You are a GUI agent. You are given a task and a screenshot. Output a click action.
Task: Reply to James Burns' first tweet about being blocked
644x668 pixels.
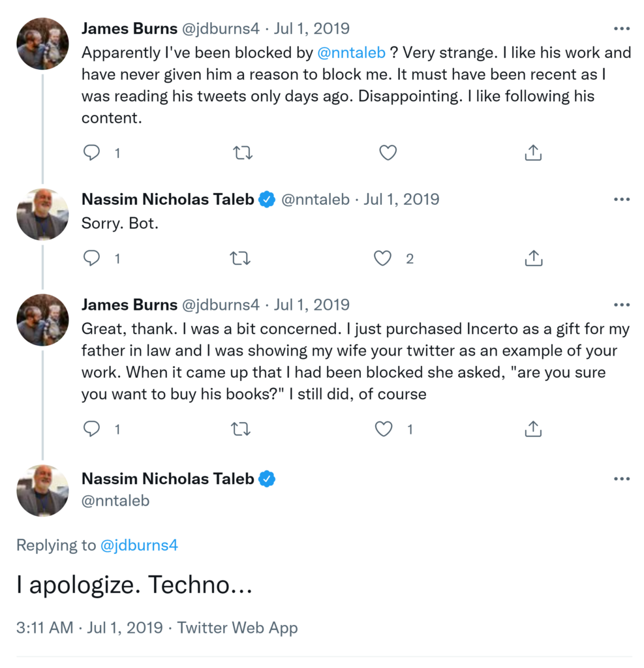[92, 153]
